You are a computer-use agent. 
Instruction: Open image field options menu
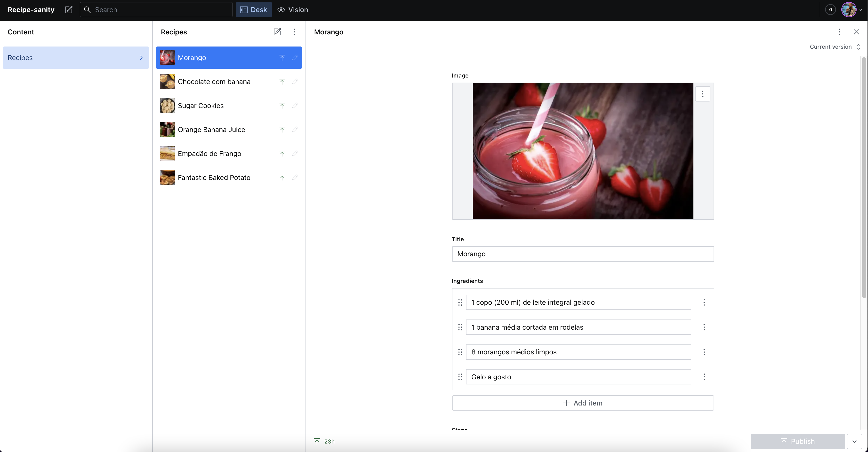(703, 94)
